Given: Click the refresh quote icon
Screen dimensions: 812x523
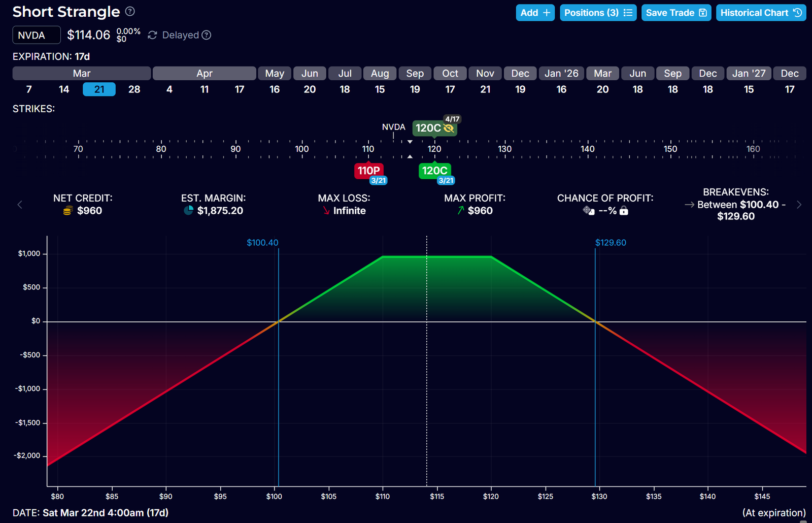Looking at the screenshot, I should pyautogui.click(x=152, y=35).
